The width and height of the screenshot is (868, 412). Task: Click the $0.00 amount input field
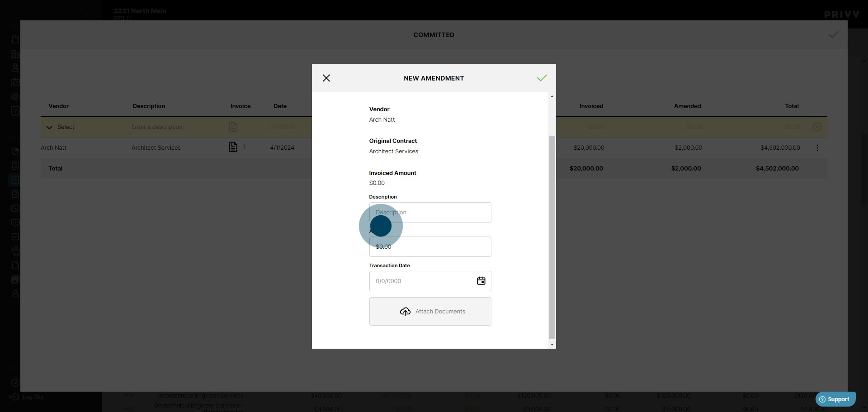430,246
